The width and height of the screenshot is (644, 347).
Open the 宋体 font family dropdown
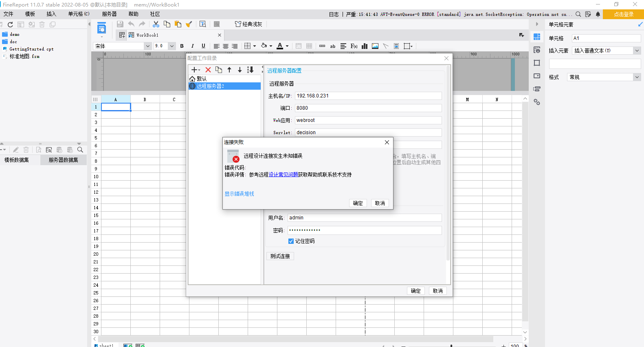(148, 46)
